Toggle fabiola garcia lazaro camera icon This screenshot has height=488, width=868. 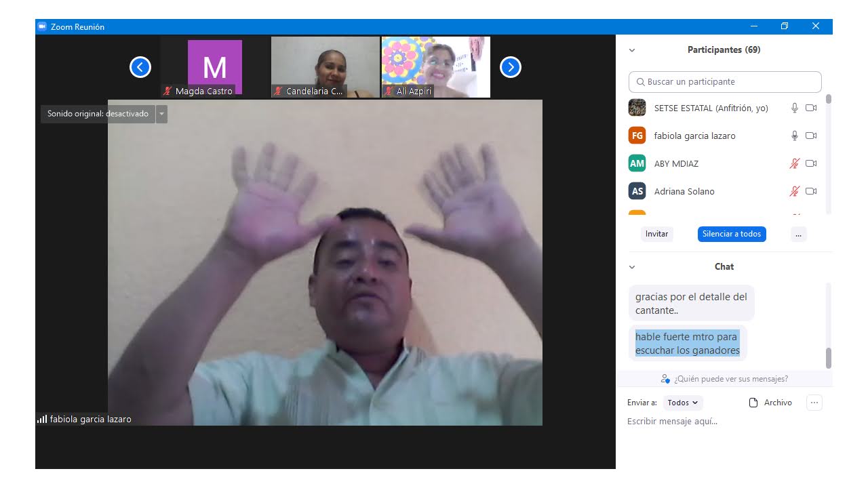pos(811,136)
